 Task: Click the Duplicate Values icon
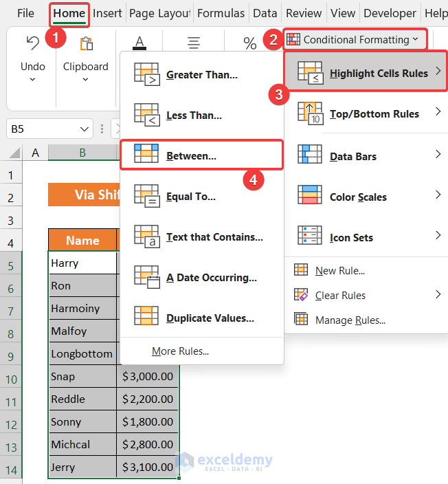pyautogui.click(x=146, y=316)
